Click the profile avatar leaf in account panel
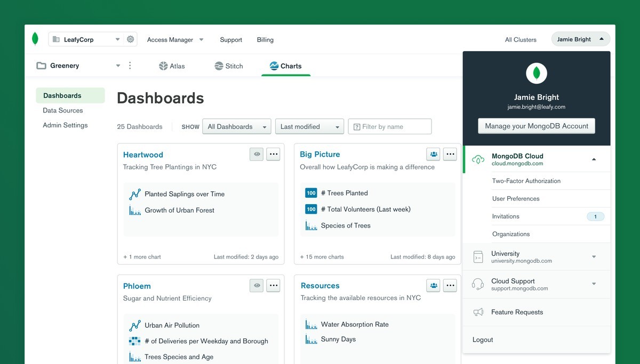The width and height of the screenshot is (640, 364). point(537,73)
